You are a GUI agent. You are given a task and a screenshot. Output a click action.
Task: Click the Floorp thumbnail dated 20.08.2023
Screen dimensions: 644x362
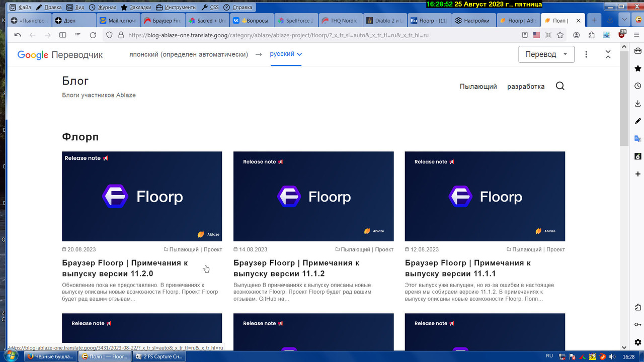(x=142, y=197)
